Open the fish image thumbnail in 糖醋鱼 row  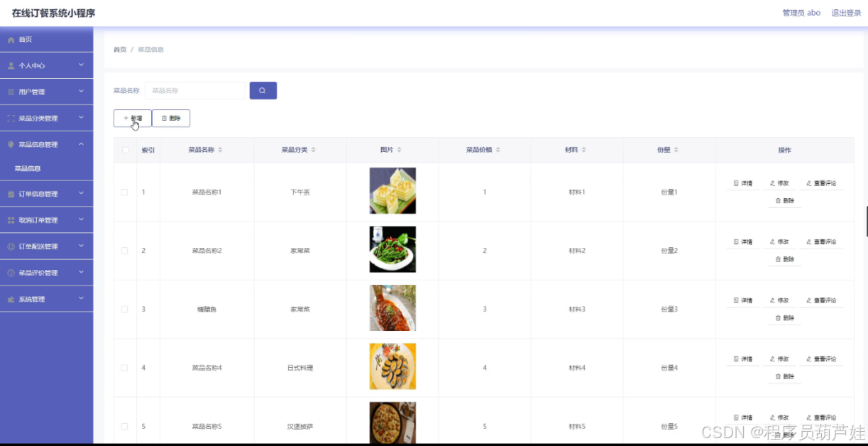[x=392, y=308]
